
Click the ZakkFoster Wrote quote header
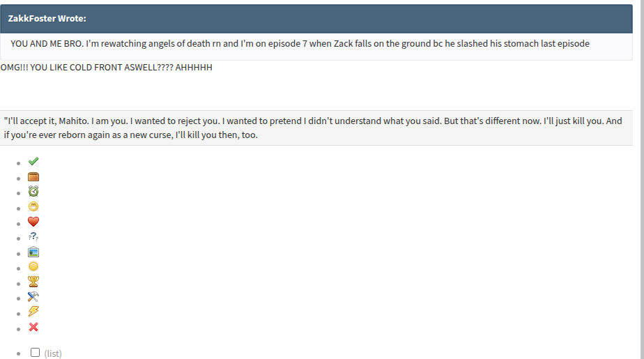click(316, 19)
